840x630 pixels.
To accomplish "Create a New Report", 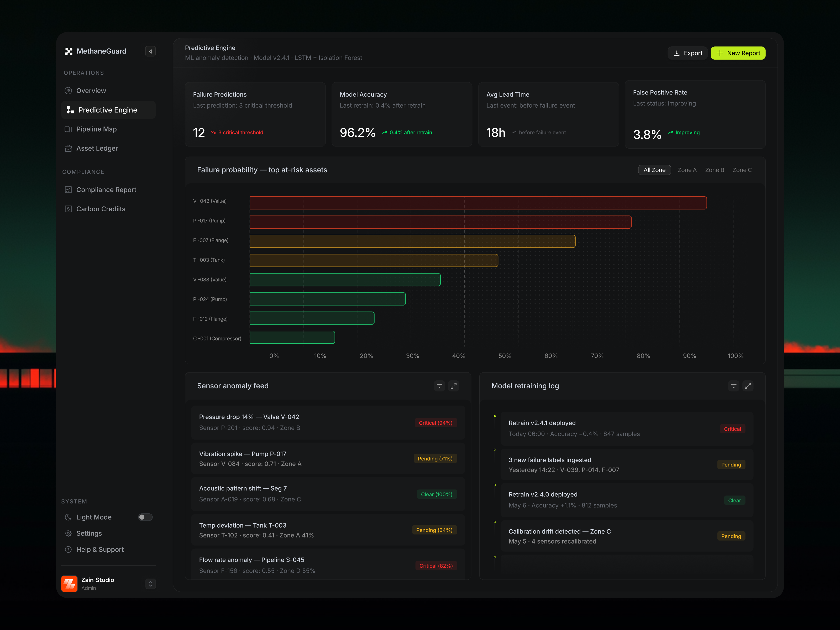I will point(738,53).
